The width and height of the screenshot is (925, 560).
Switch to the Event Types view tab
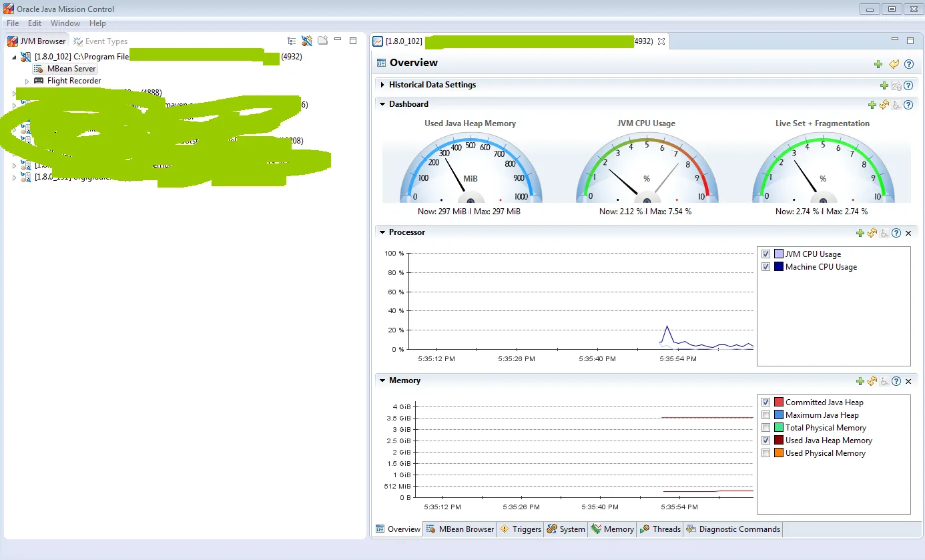pos(100,41)
